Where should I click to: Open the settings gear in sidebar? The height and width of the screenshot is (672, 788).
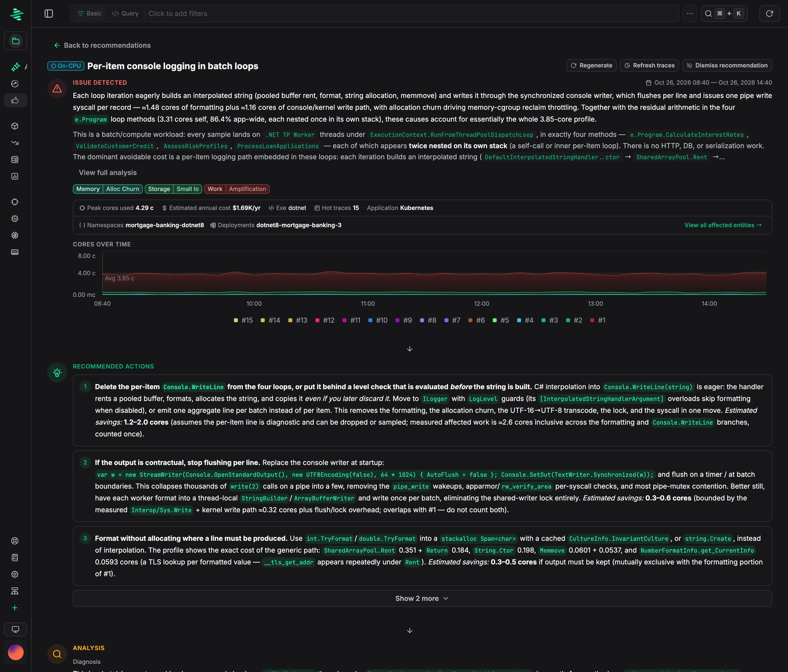tap(15, 574)
